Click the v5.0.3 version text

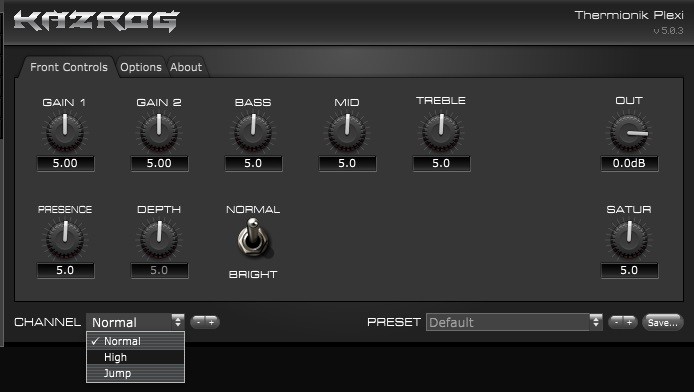[x=668, y=31]
